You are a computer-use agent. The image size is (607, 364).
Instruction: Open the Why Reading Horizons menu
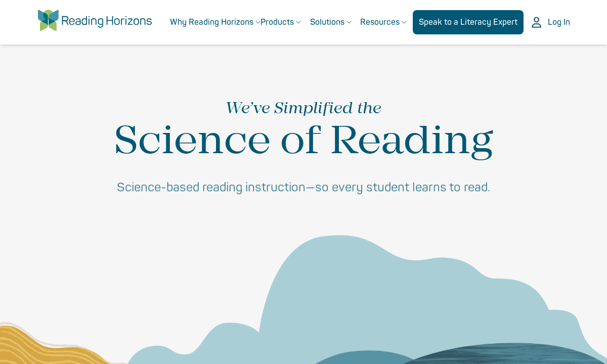point(211,22)
